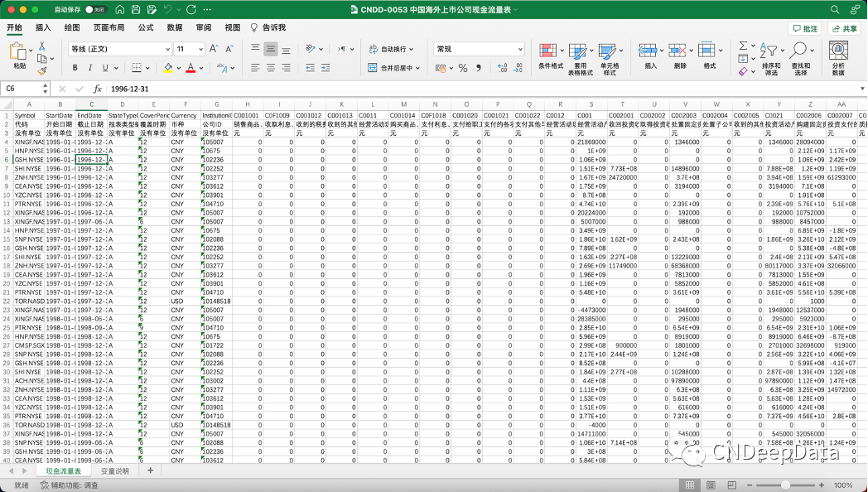This screenshot has width=868, height=492.
Task: Toggle center text horizontally
Action: (x=271, y=68)
